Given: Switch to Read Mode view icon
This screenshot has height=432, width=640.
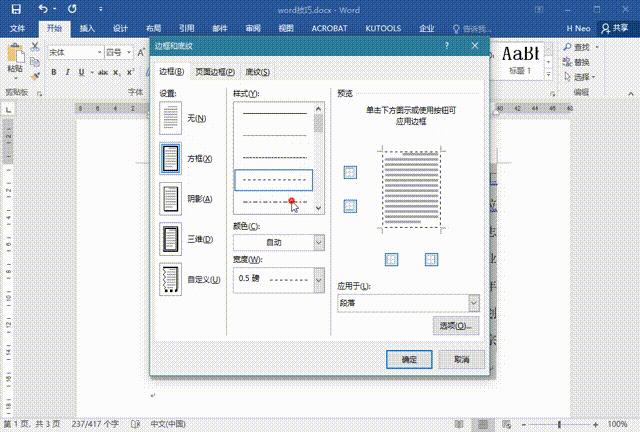Looking at the screenshot, I should 459,424.
